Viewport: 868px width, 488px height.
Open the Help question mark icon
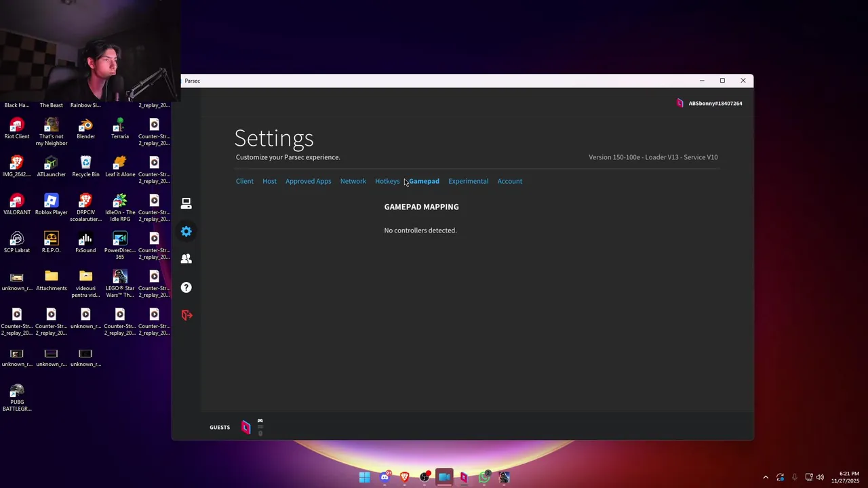[x=186, y=287]
